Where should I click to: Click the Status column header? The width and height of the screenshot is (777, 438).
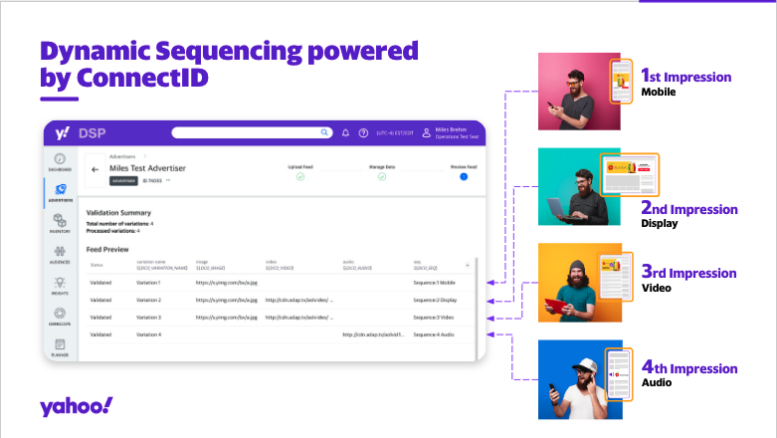[97, 265]
